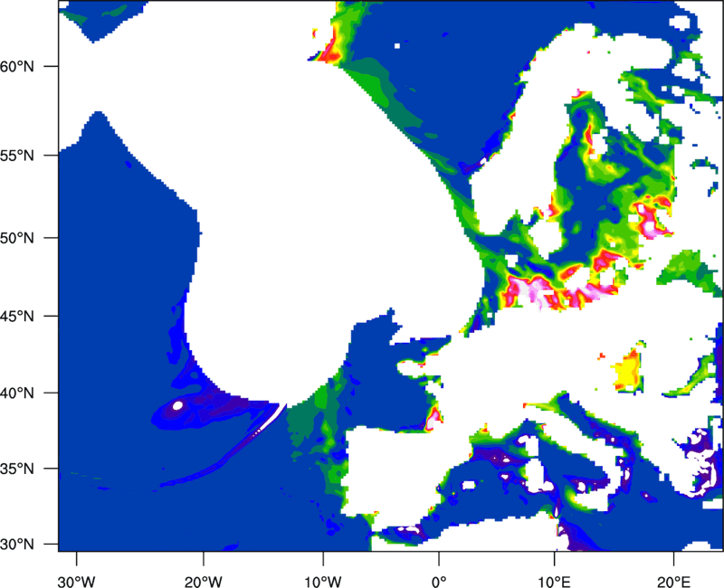Click the 40°N latitude label
The image size is (724, 588).
(17, 394)
